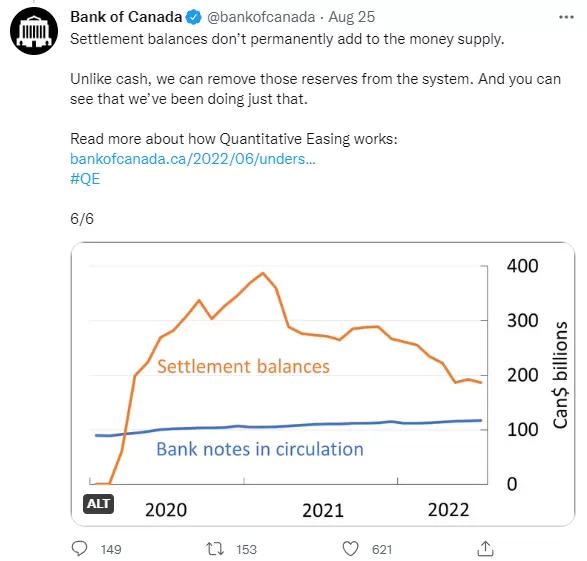Click the Bank of Canada display name
Image resolution: width=587 pixels, height=561 pixels.
point(126,17)
